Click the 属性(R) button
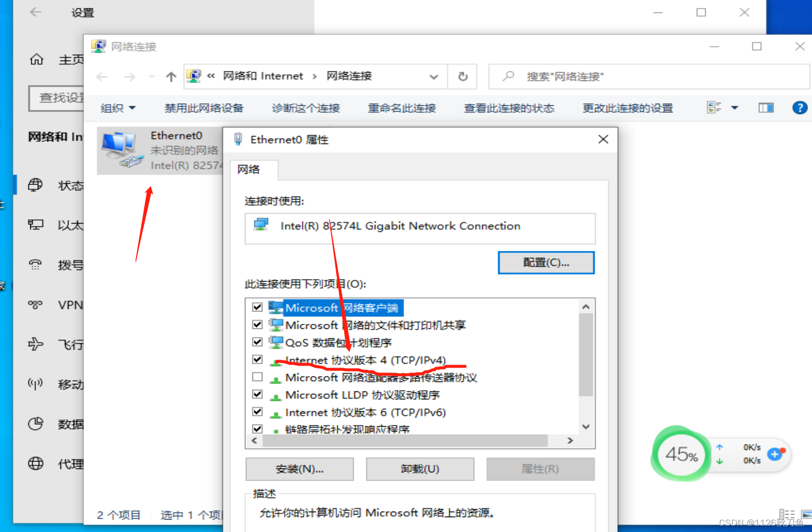 coord(540,469)
